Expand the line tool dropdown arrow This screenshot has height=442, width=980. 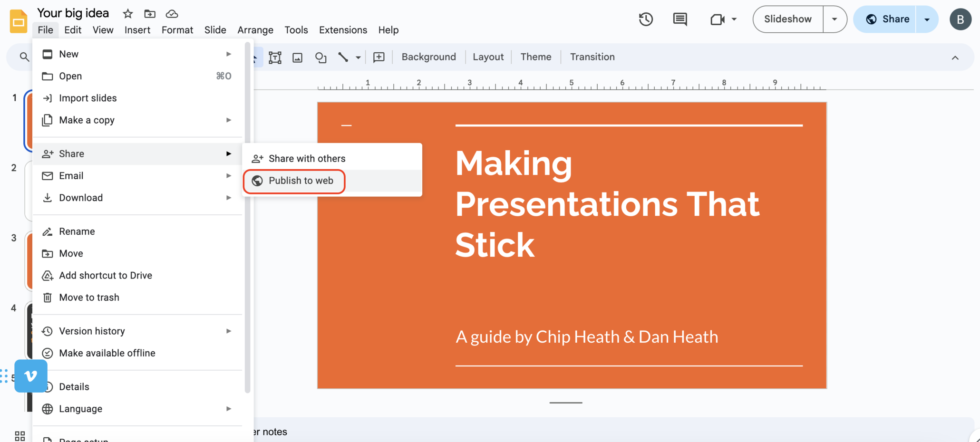click(x=358, y=58)
